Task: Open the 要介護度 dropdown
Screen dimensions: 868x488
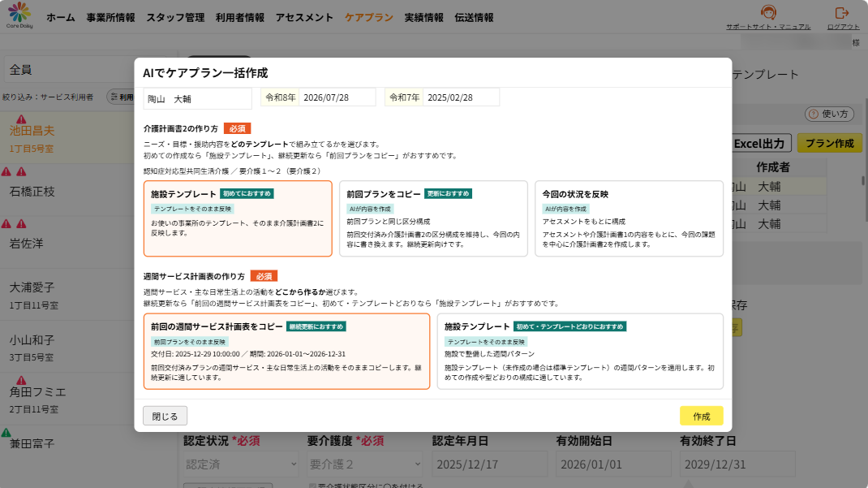Action: [365, 464]
